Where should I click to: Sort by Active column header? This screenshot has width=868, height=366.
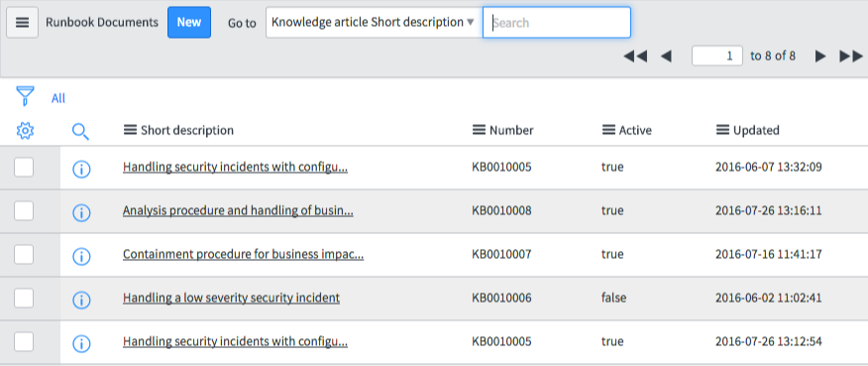pyautogui.click(x=635, y=130)
